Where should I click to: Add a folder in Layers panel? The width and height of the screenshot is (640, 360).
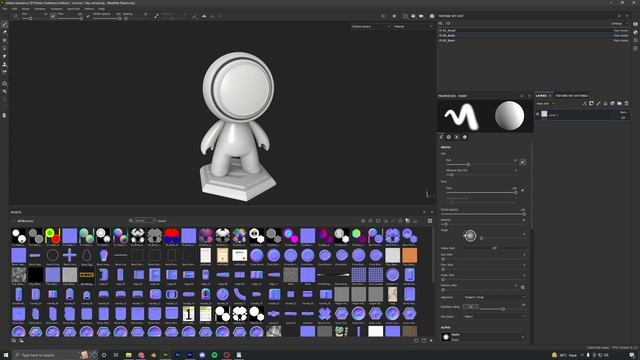tap(619, 104)
